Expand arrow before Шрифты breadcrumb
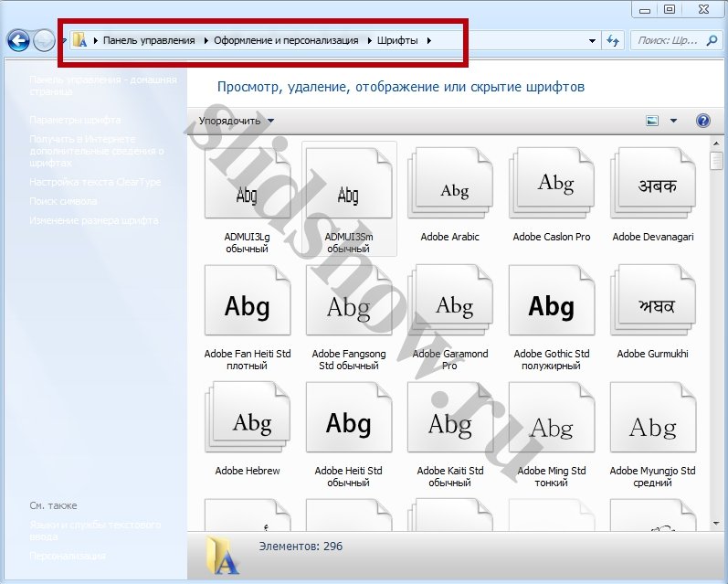Viewport: 728px width, 584px height. point(370,40)
